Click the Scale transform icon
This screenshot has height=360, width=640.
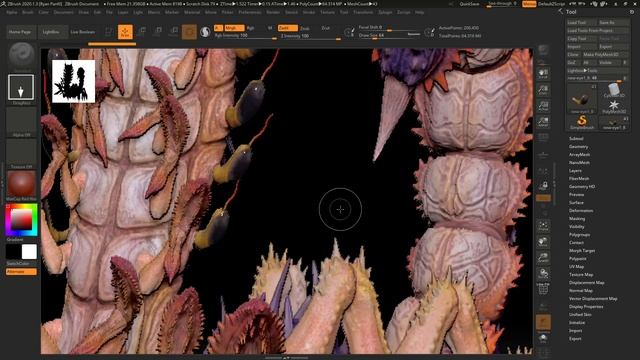pos(158,32)
